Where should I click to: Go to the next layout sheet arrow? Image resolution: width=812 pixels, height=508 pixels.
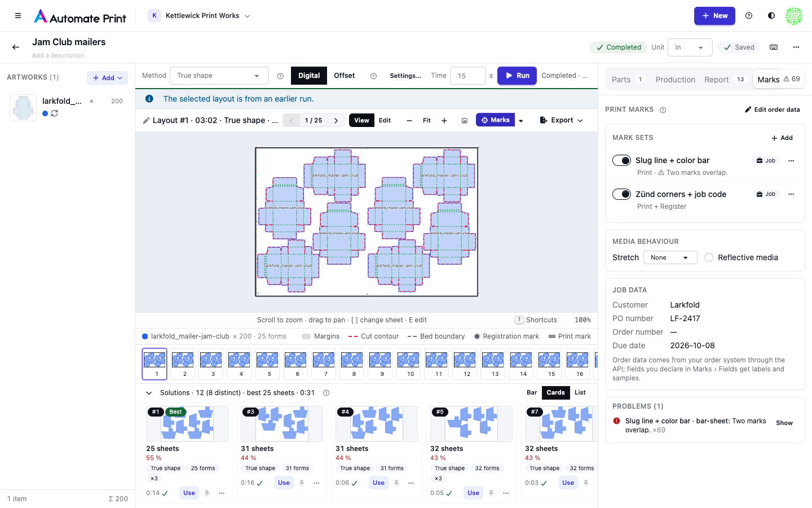click(x=336, y=120)
